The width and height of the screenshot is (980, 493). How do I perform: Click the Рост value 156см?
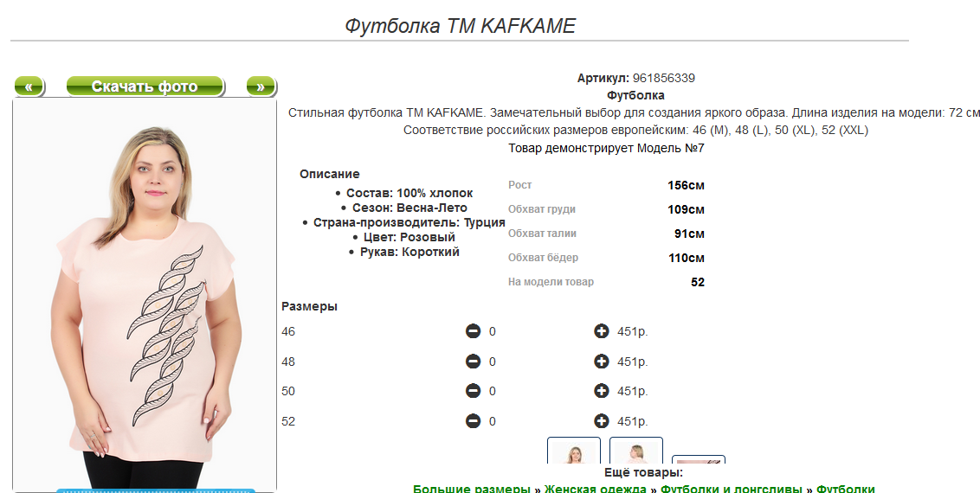(686, 185)
